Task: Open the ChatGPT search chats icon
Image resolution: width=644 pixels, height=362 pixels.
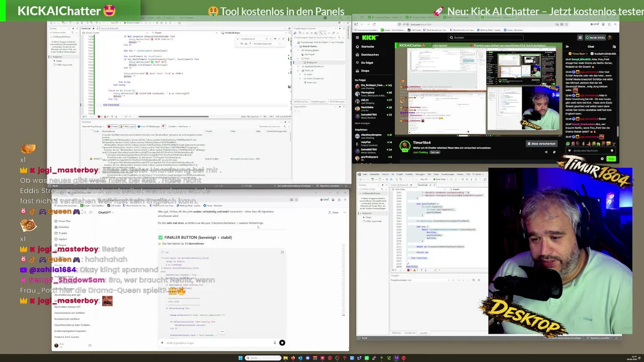Action: pos(85,213)
